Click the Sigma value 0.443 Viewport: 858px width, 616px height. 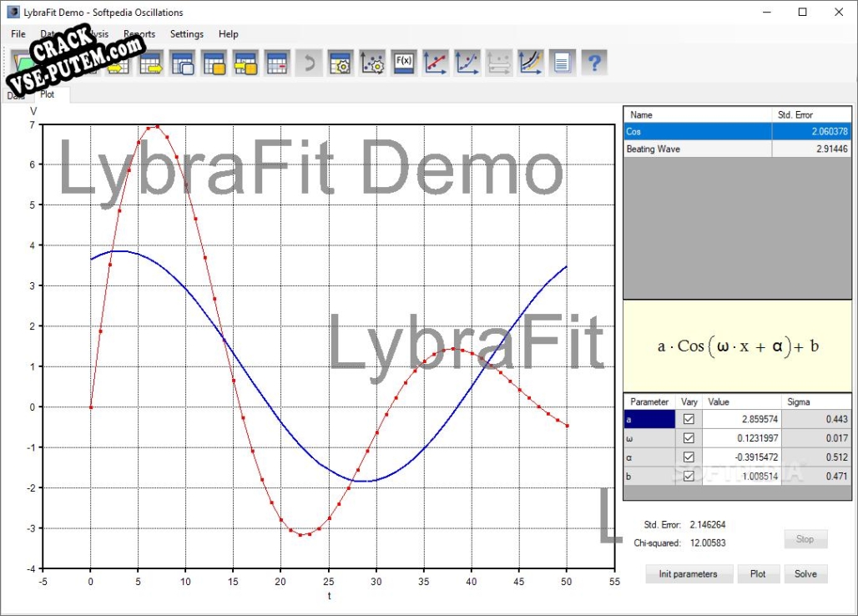coord(816,419)
